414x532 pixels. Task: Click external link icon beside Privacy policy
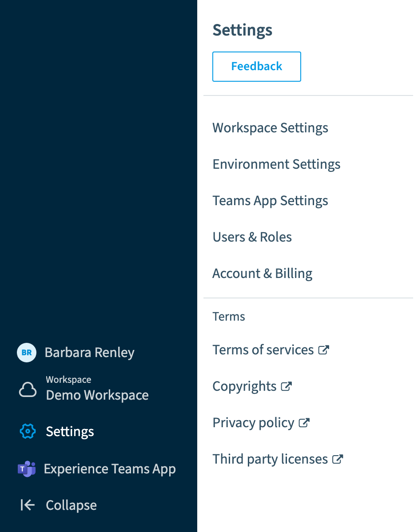tap(304, 423)
